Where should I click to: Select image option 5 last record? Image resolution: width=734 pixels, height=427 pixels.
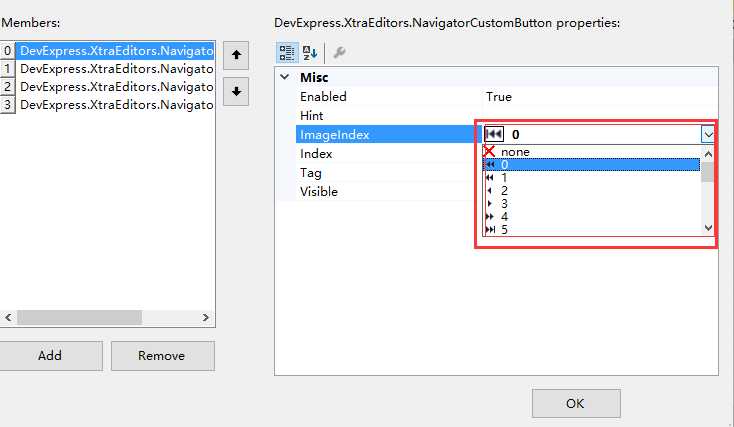(x=591, y=229)
